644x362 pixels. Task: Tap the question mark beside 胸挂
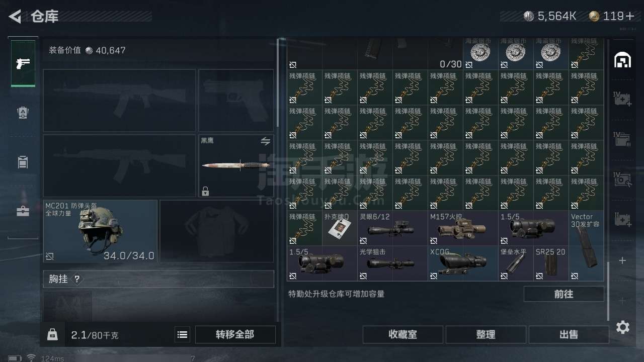click(x=77, y=279)
